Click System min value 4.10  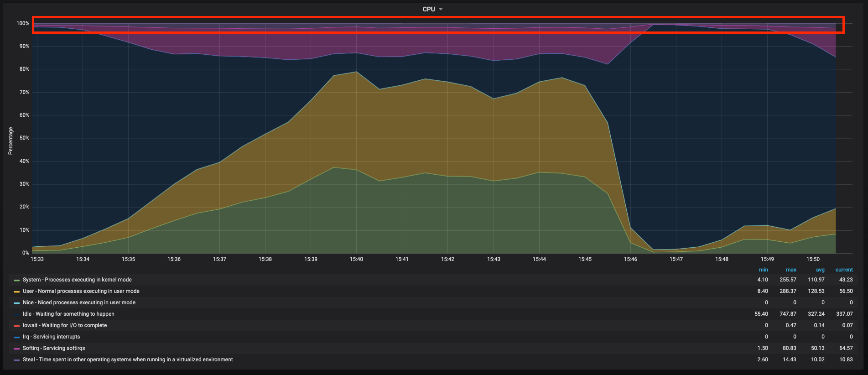[x=763, y=280]
